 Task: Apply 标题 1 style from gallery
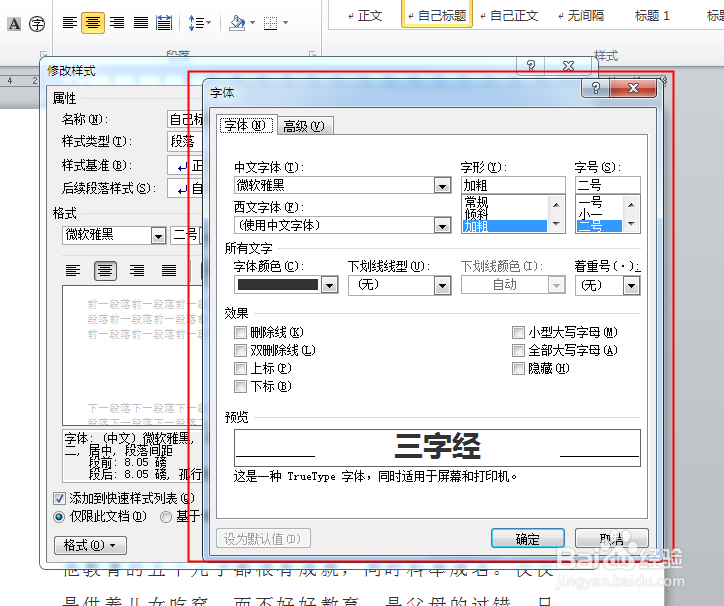point(652,16)
